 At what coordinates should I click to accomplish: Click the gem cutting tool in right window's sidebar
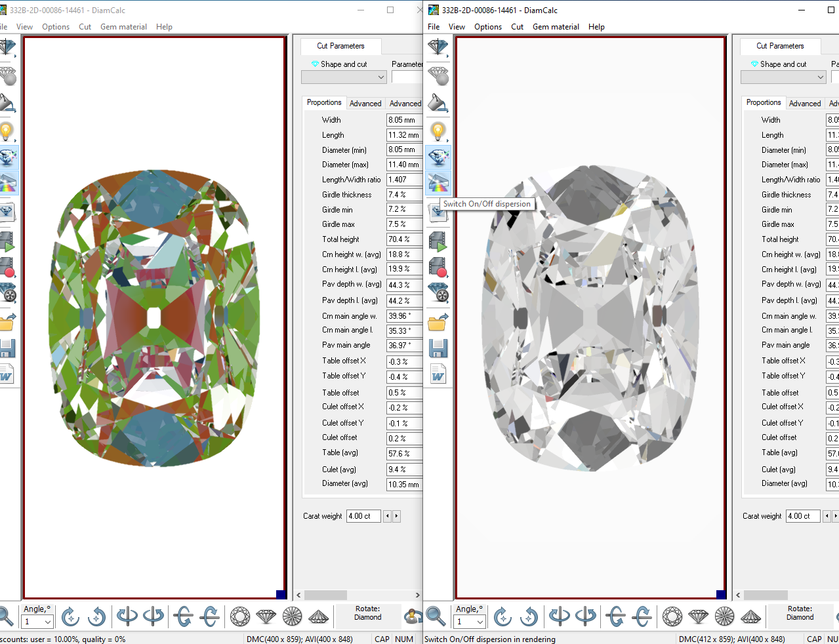[438, 47]
